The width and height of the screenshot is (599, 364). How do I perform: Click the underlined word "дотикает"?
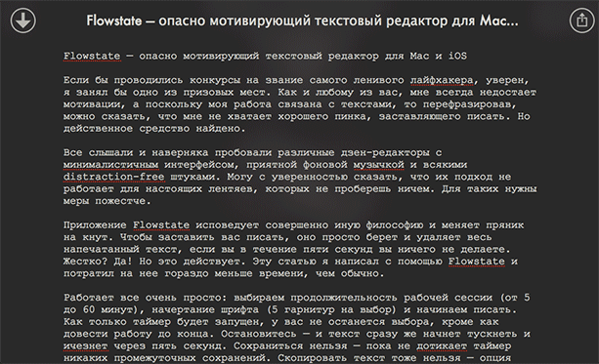(x=442, y=346)
